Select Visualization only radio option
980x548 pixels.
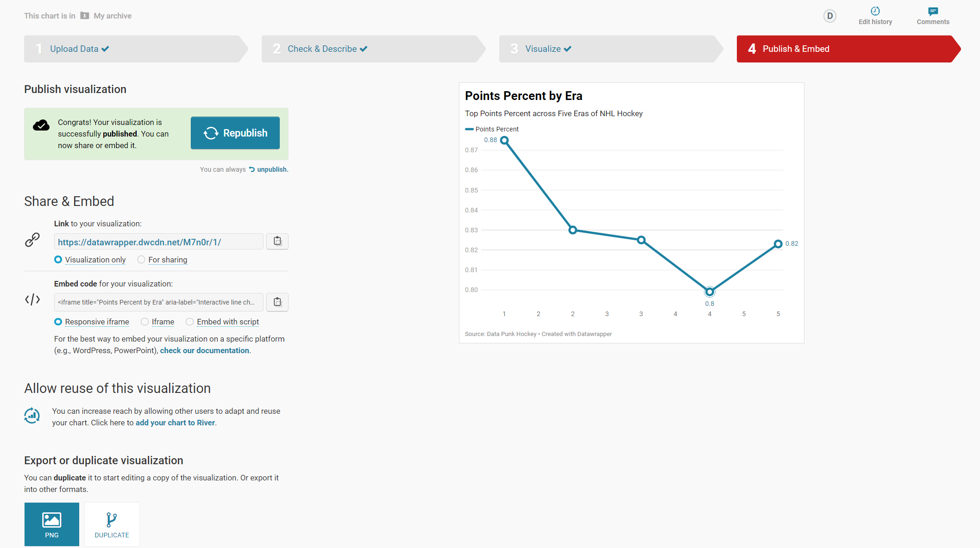58,260
